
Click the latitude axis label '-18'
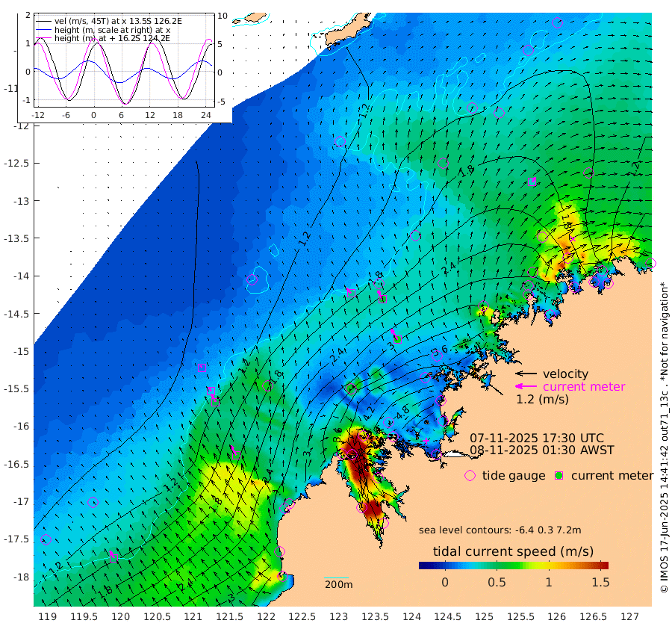[x=21, y=577]
